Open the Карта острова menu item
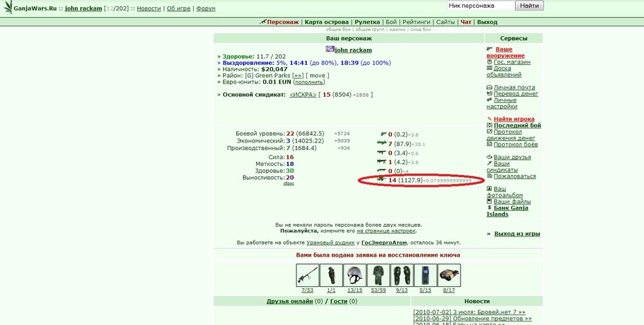The height and width of the screenshot is (325, 644). coord(327,22)
